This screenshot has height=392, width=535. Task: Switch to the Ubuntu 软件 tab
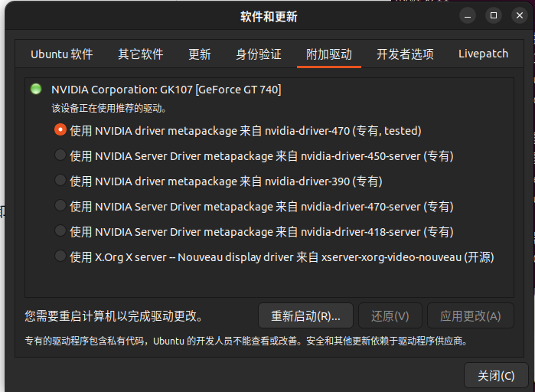[62, 54]
